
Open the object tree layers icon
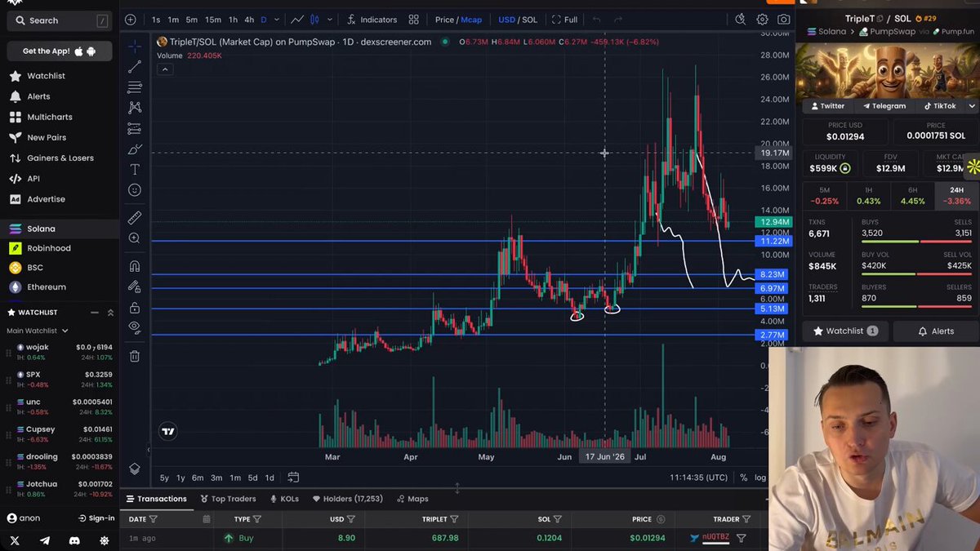pyautogui.click(x=135, y=469)
